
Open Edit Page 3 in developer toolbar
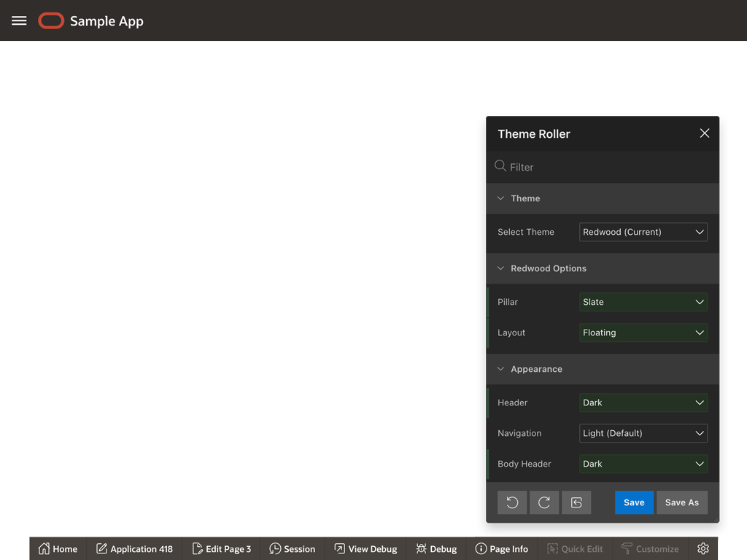coord(222,549)
